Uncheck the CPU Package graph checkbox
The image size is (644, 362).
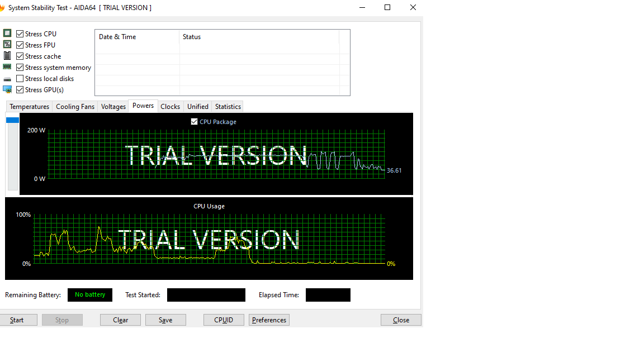click(195, 121)
